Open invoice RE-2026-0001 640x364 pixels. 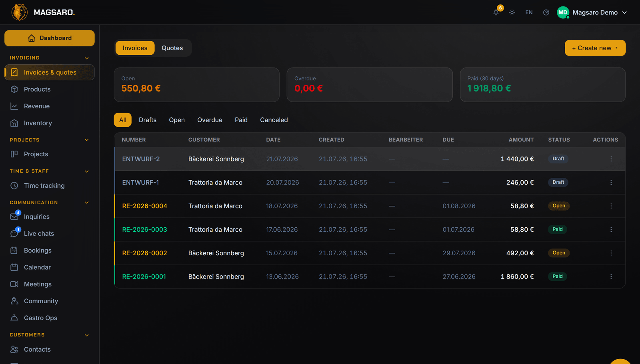(144, 276)
